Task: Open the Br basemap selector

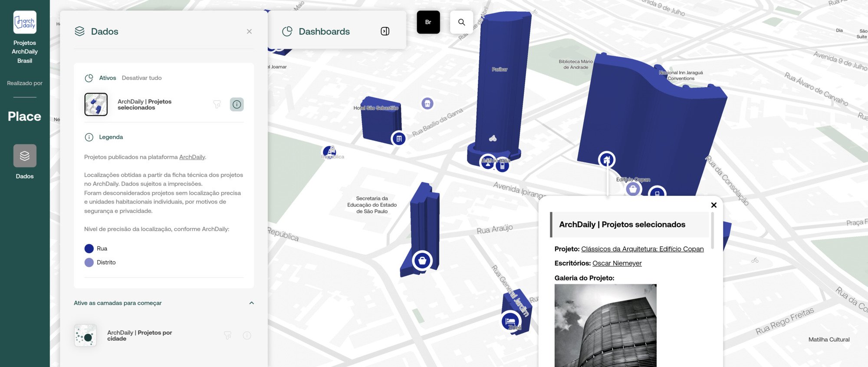Action: click(428, 22)
